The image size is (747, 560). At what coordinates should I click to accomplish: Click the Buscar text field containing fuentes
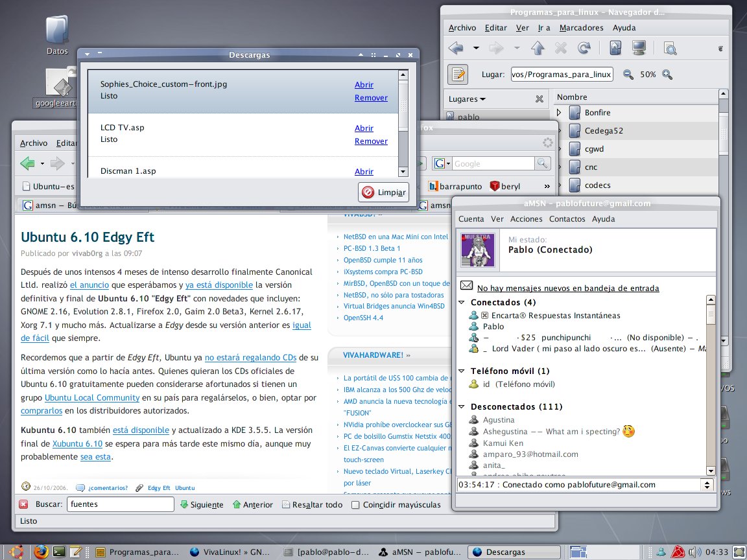pos(121,504)
